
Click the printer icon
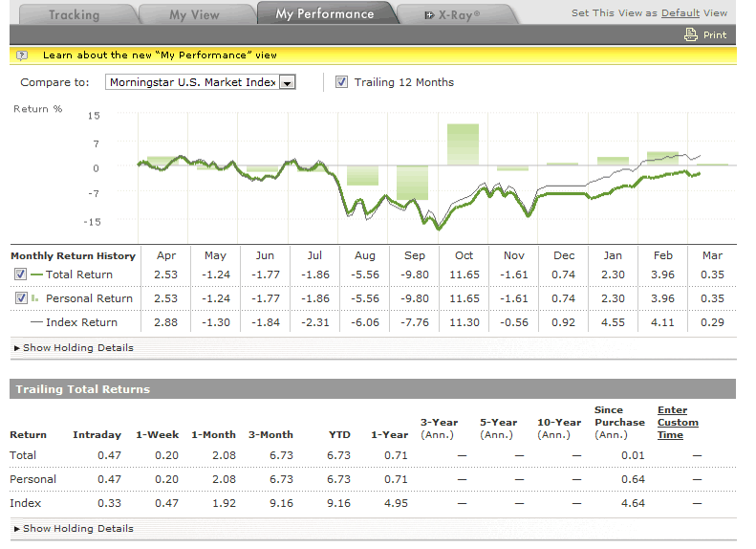tap(691, 34)
